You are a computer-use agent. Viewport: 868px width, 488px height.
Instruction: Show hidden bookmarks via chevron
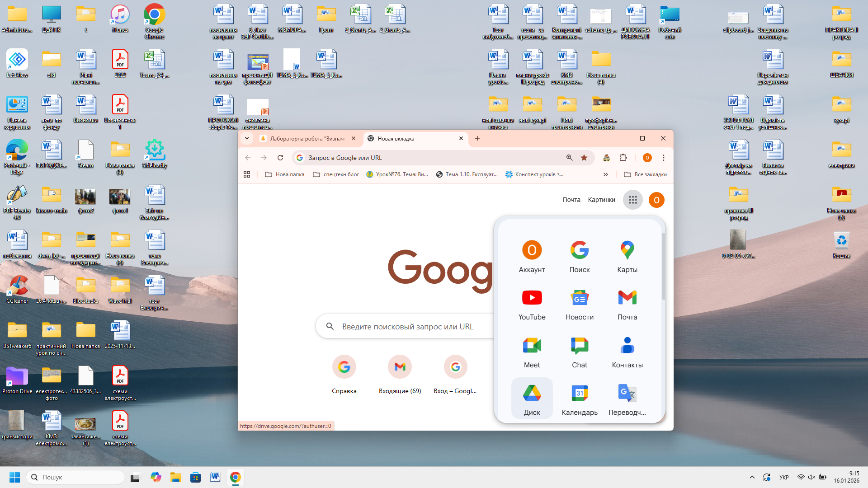(605, 174)
